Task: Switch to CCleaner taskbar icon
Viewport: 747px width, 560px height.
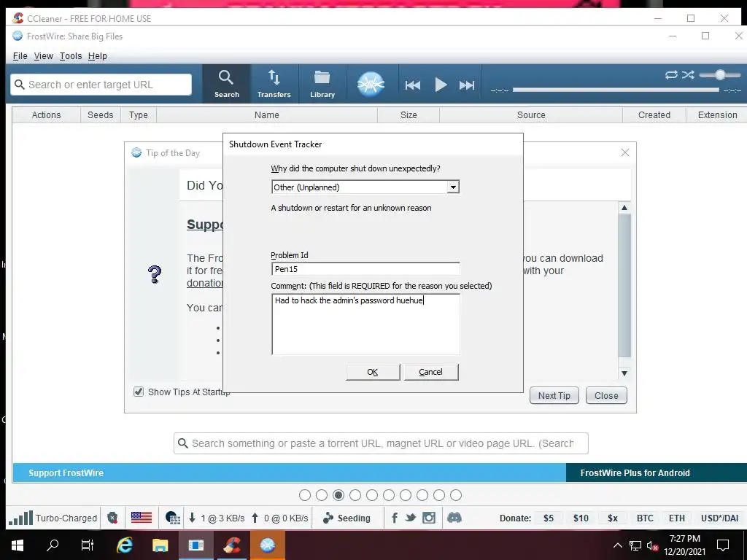Action: 231,545
